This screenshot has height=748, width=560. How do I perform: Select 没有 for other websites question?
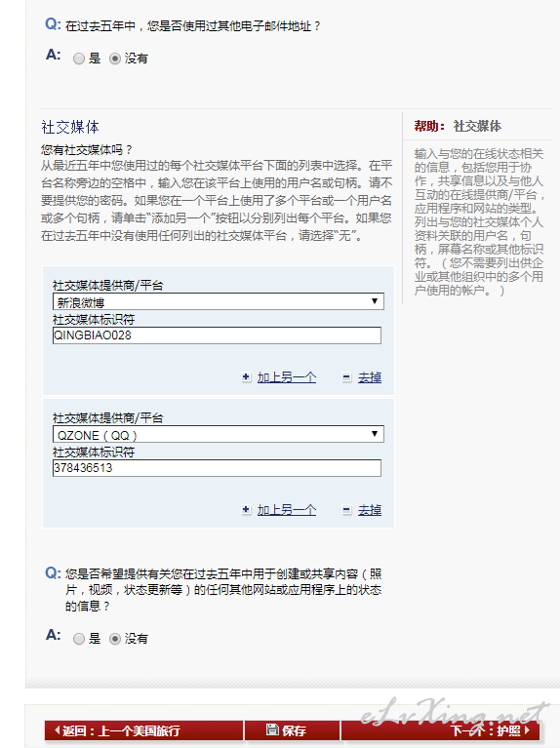(115, 639)
